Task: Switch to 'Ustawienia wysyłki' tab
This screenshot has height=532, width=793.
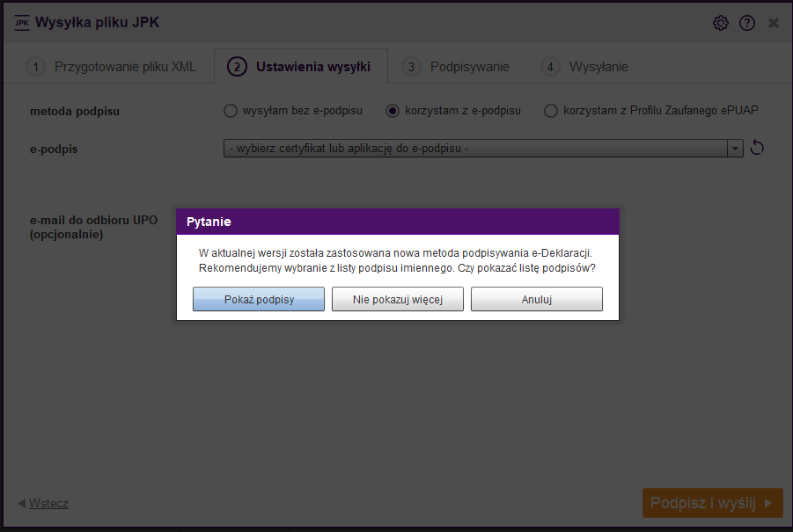Action: 301,67
